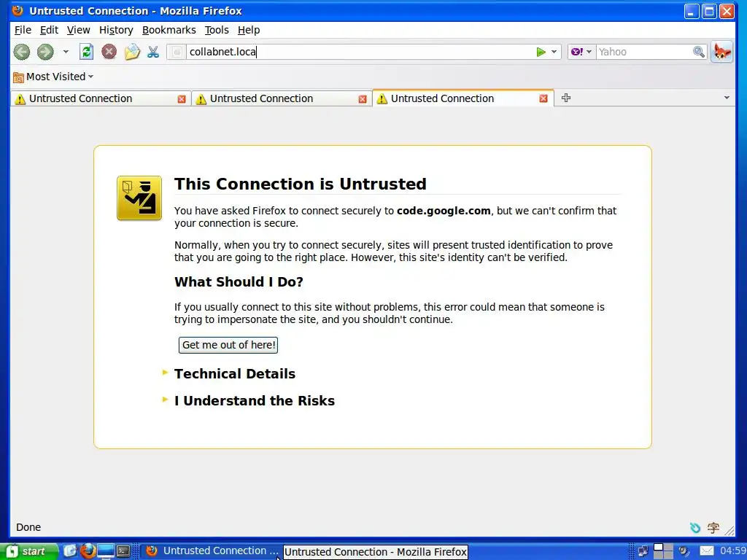Click the 04:59 taskbar clock

click(732, 551)
